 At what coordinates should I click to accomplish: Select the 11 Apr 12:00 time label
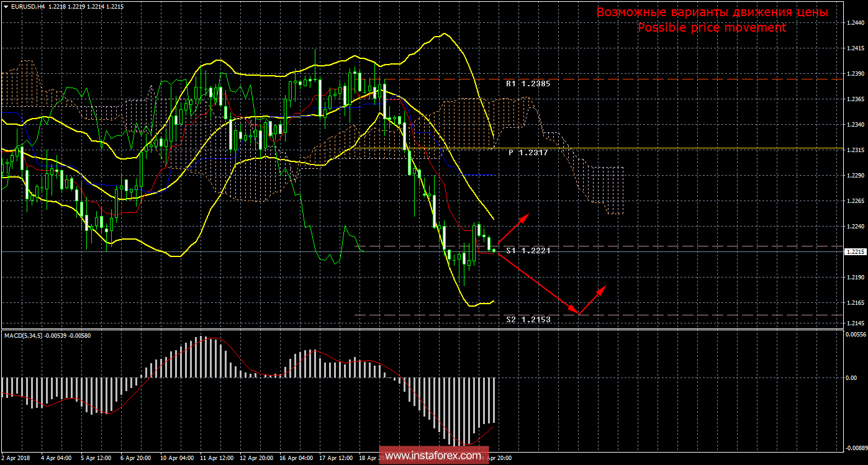tap(215, 458)
